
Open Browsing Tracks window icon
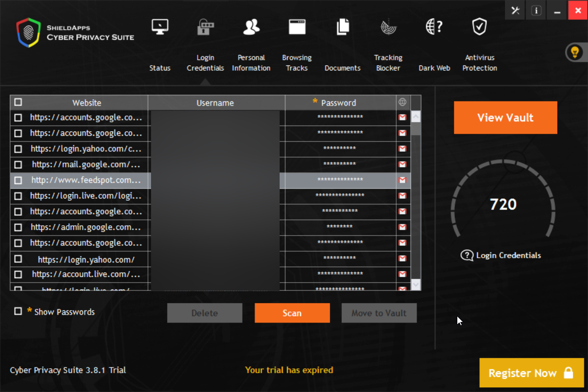click(297, 27)
